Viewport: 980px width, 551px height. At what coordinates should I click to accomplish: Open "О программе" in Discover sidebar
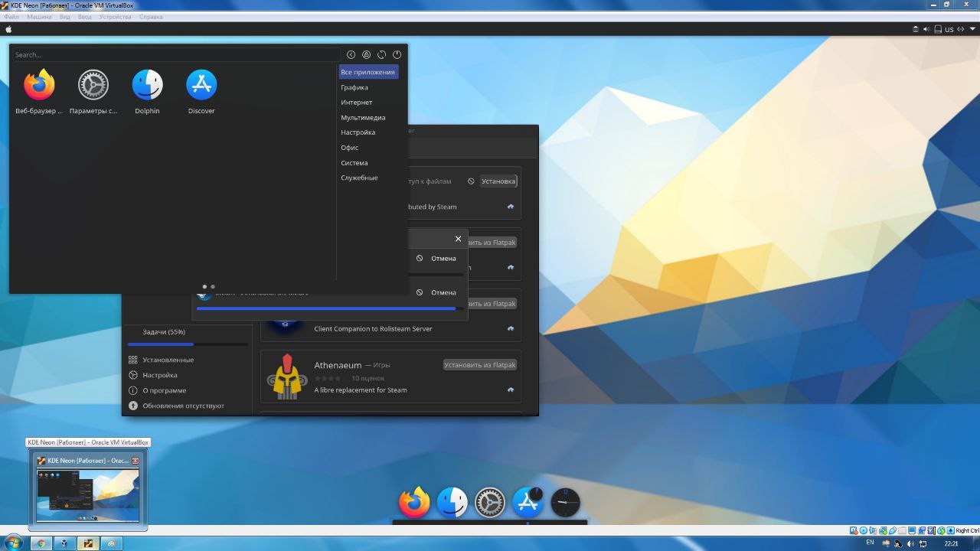tap(188, 390)
